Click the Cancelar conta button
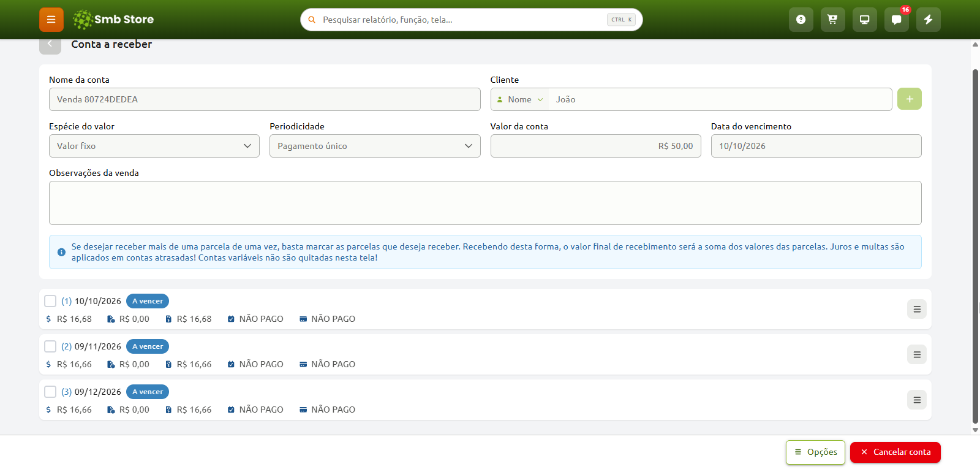Viewport: 980px width, 469px height. click(895, 452)
